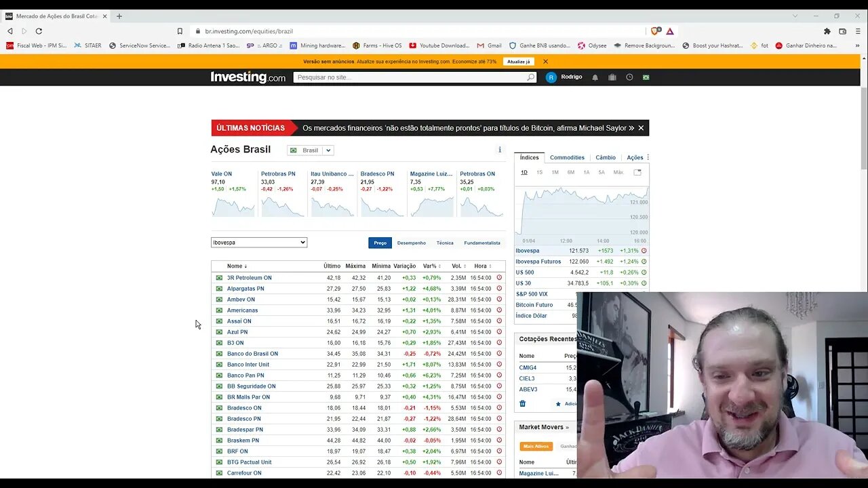Expand more tabs dots beside Ações
This screenshot has height=488, width=868.
[x=648, y=157]
